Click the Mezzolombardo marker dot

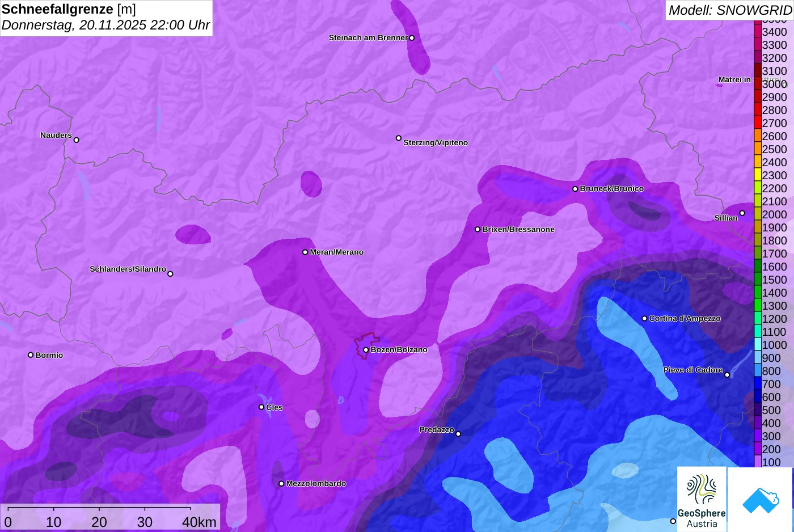click(281, 484)
